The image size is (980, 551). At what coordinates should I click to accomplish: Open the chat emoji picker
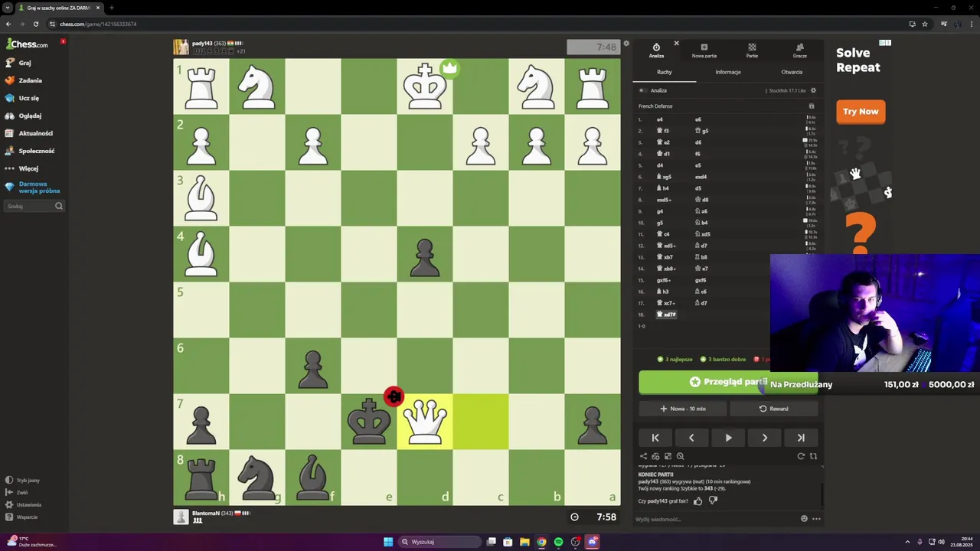pyautogui.click(x=804, y=519)
